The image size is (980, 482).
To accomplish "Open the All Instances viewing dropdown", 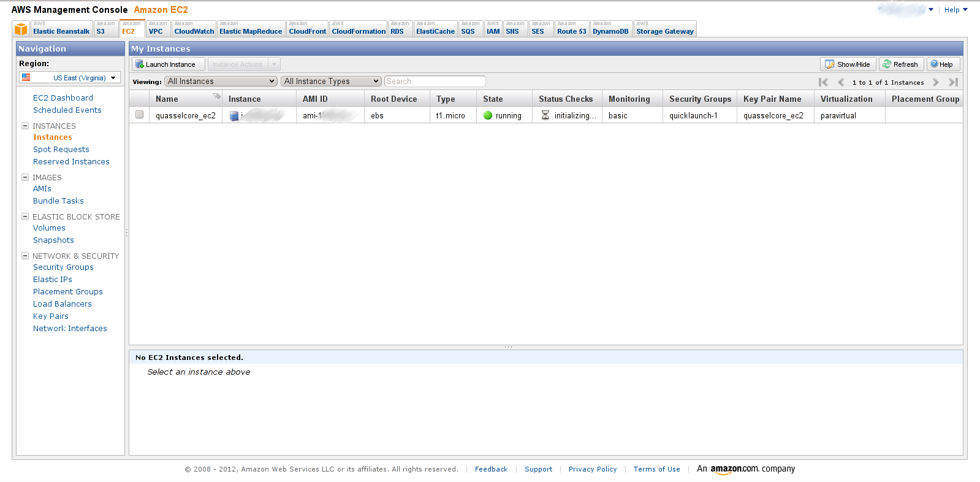I will tap(221, 81).
